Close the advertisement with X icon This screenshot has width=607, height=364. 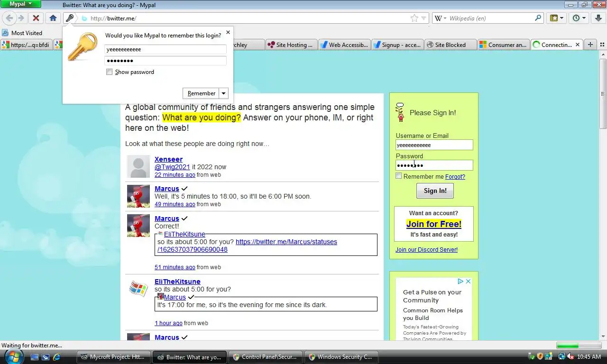pyautogui.click(x=468, y=281)
